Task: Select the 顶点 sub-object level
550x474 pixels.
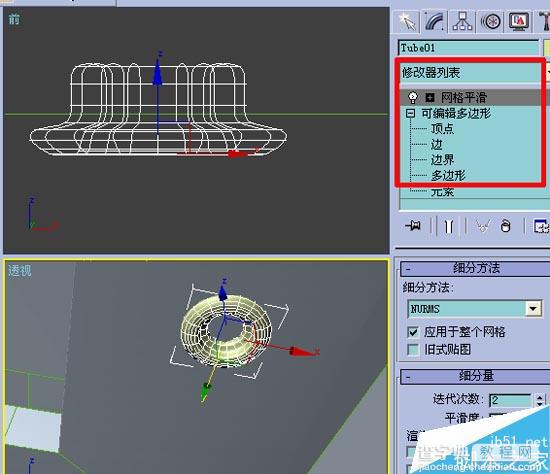Action: pos(442,129)
